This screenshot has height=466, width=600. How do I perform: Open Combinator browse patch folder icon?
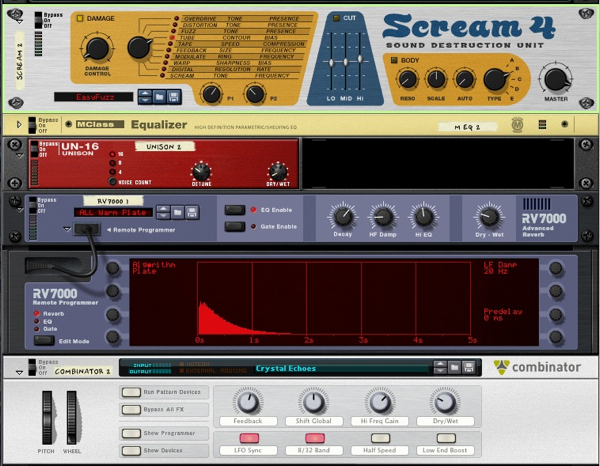[x=454, y=368]
